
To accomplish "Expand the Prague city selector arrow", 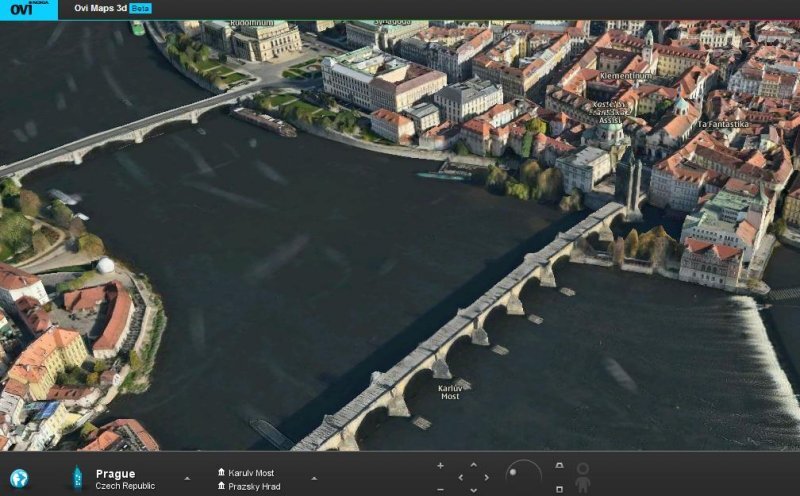I will coord(186,479).
